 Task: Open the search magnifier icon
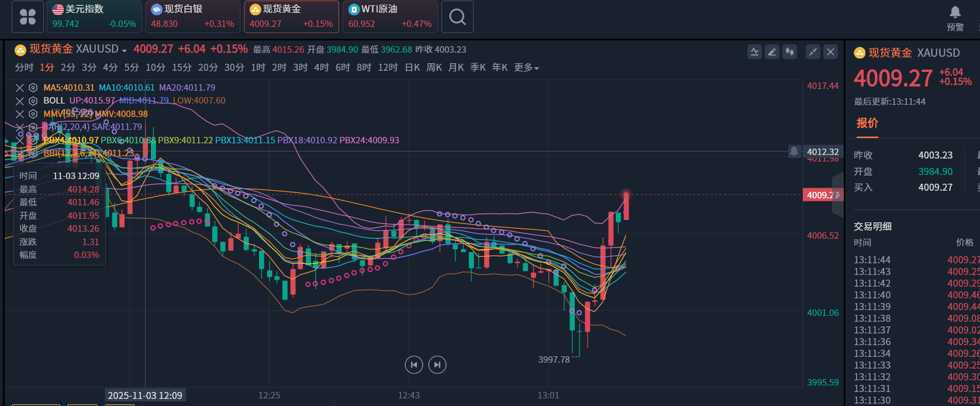click(457, 17)
